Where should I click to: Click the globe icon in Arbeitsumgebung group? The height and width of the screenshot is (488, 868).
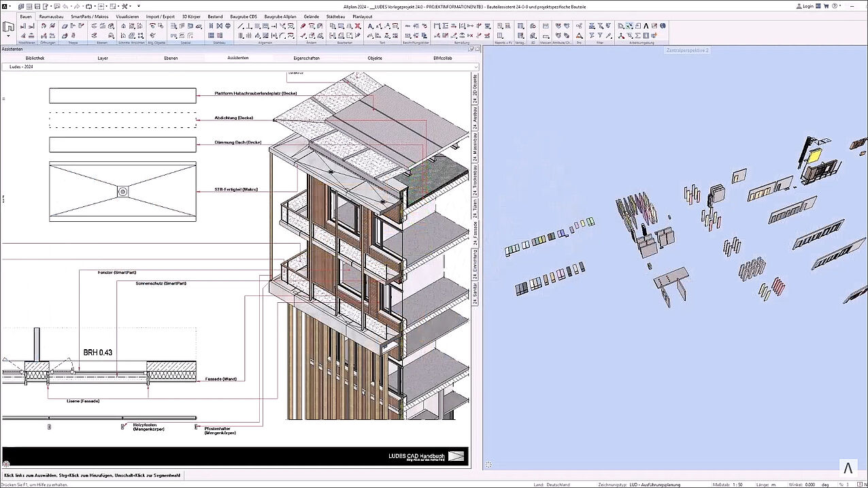pyautogui.click(x=662, y=26)
